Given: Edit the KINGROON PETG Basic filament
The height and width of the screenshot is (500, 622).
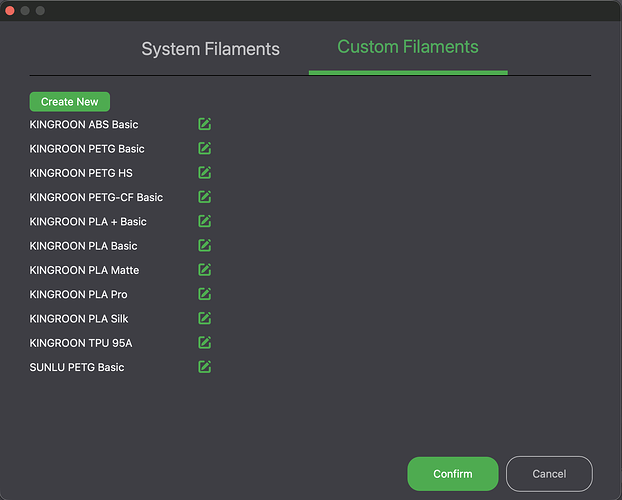Looking at the screenshot, I should (205, 148).
